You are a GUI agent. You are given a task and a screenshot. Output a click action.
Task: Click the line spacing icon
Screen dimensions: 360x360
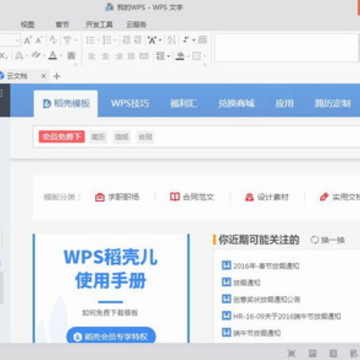[x=160, y=56]
